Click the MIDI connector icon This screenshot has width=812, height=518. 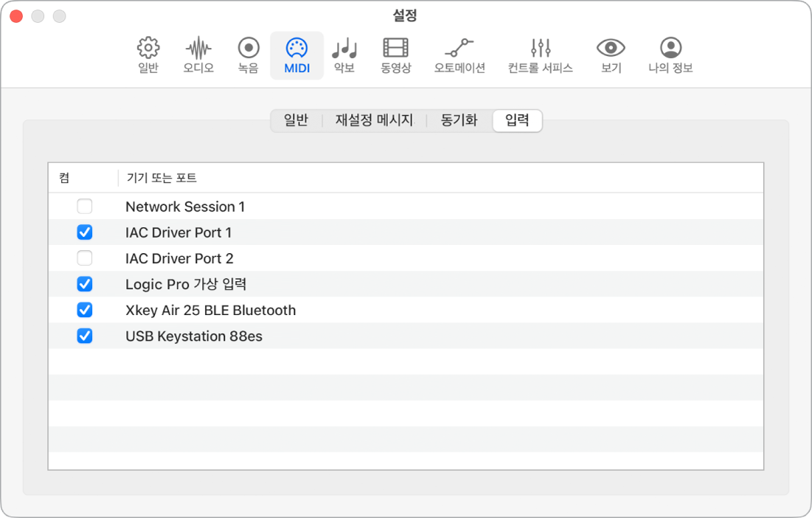(x=296, y=49)
